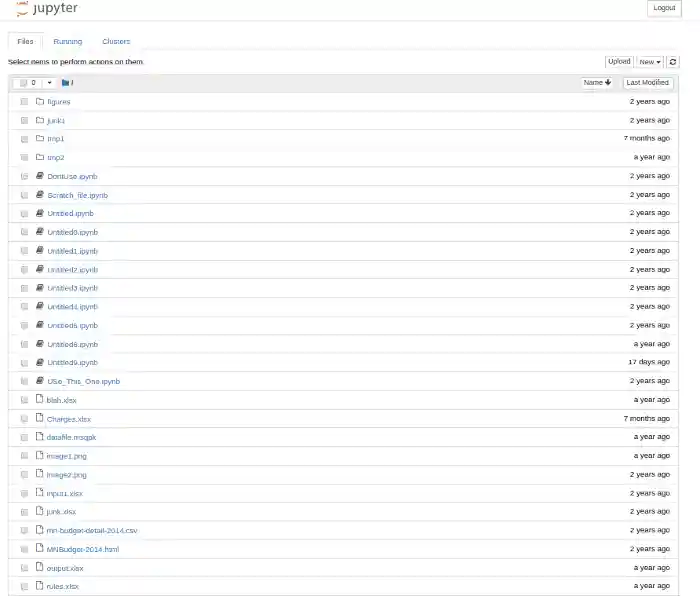
Task: Click the DontUse.ipynb notebook icon
Action: tap(40, 176)
